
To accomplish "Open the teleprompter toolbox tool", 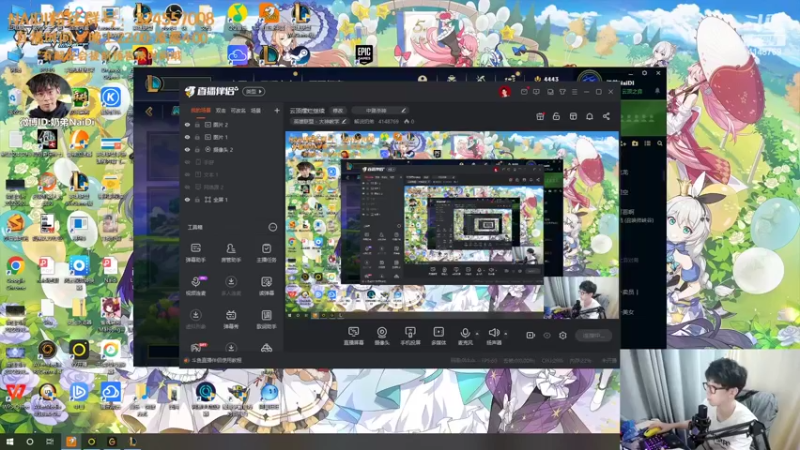I will click(266, 286).
